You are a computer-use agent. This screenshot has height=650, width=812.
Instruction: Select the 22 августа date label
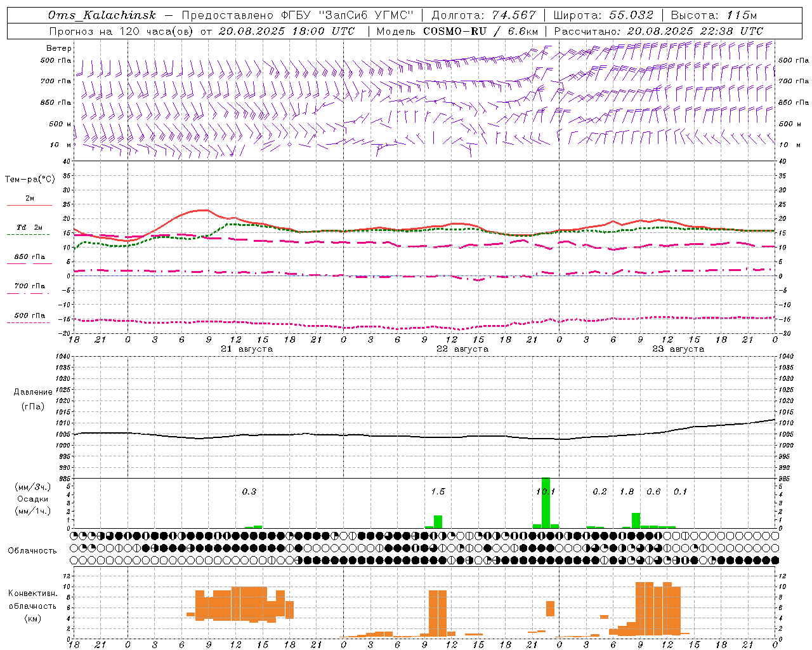click(x=462, y=349)
